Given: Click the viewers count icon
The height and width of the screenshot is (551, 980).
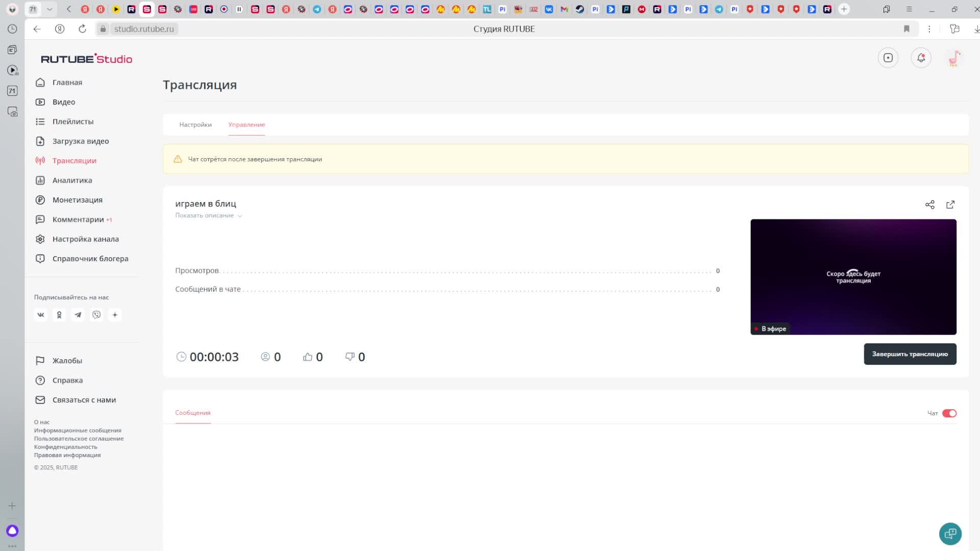Looking at the screenshot, I should point(265,357).
